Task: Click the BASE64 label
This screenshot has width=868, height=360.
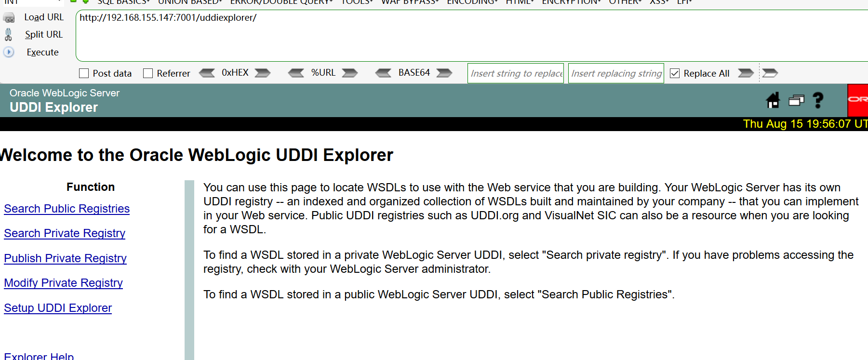Action: (x=414, y=73)
